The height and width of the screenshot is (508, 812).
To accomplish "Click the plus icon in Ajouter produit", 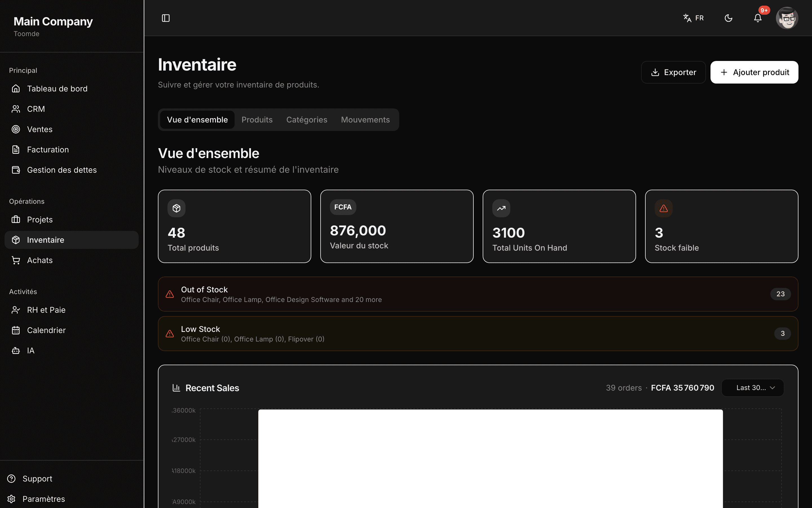I will pyautogui.click(x=724, y=72).
